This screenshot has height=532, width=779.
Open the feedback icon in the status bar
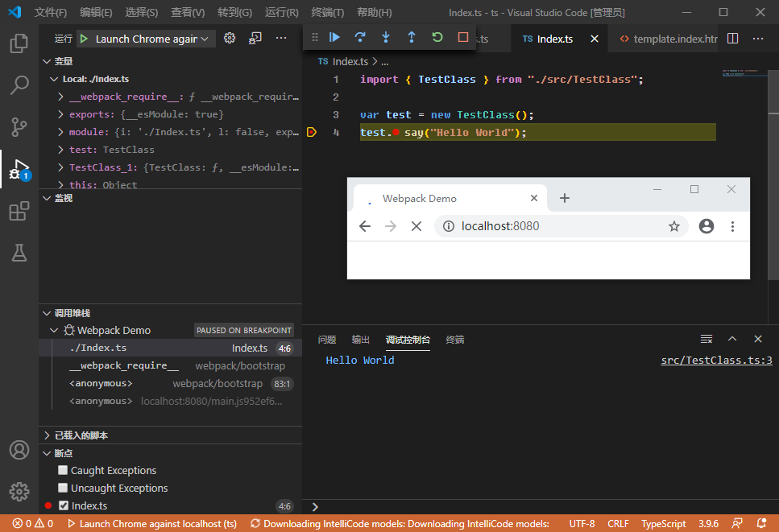737,524
